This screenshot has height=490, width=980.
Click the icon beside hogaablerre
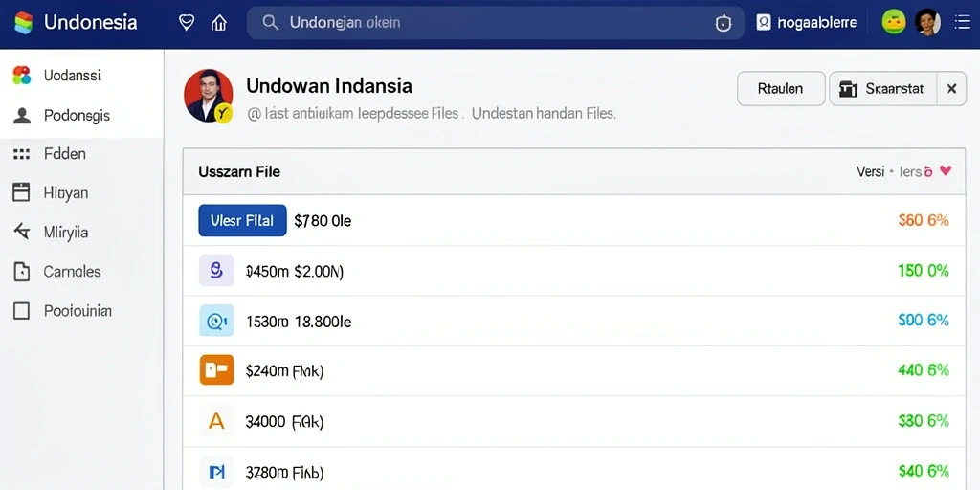(x=764, y=23)
